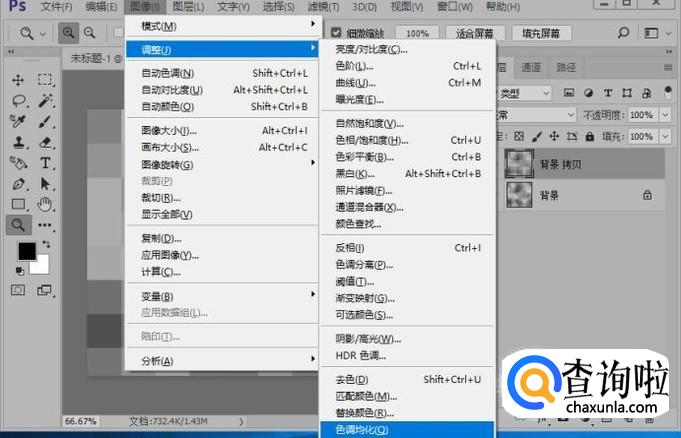Filter layers by smart object icon

coord(646,93)
